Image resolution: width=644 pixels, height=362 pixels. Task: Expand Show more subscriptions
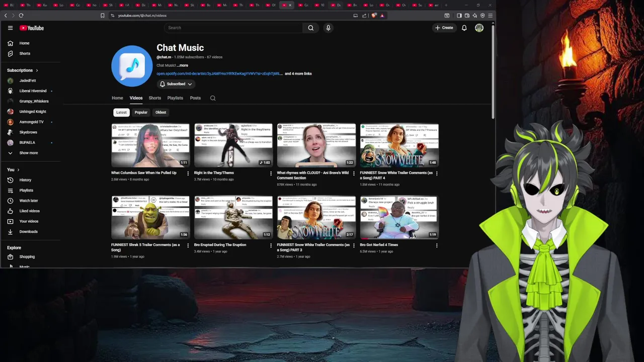coord(24,153)
